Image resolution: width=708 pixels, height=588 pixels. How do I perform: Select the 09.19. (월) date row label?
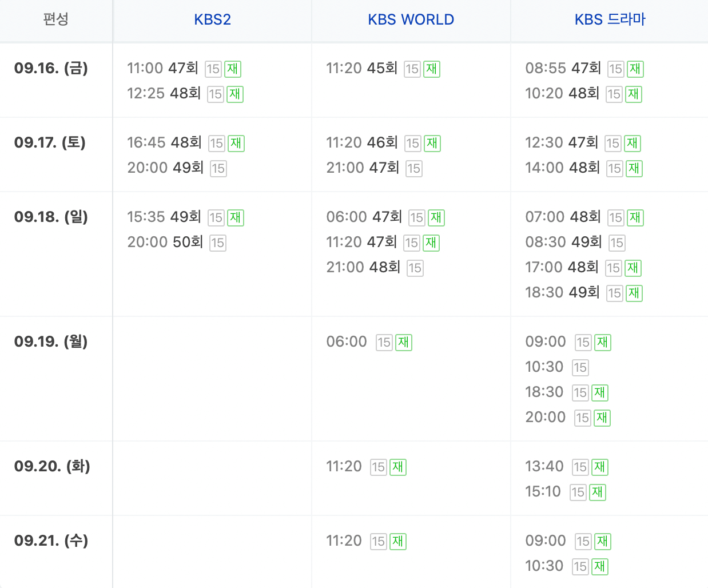tap(51, 341)
